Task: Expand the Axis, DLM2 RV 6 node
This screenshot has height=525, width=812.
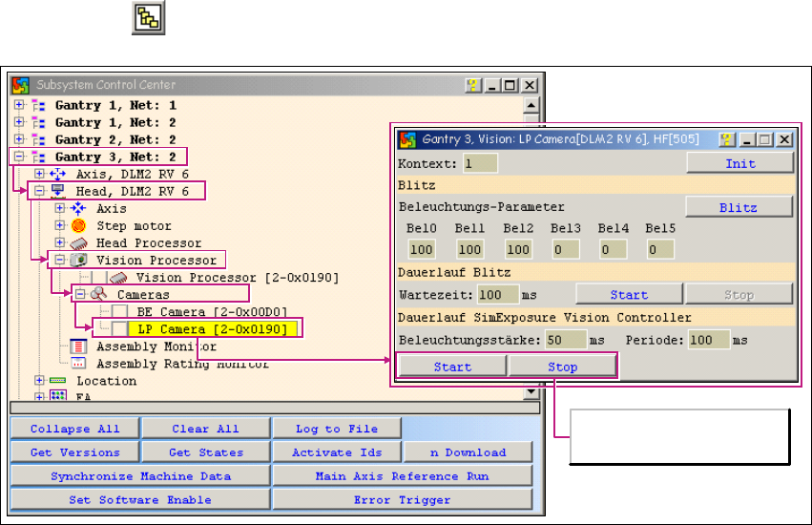Action: (x=39, y=174)
